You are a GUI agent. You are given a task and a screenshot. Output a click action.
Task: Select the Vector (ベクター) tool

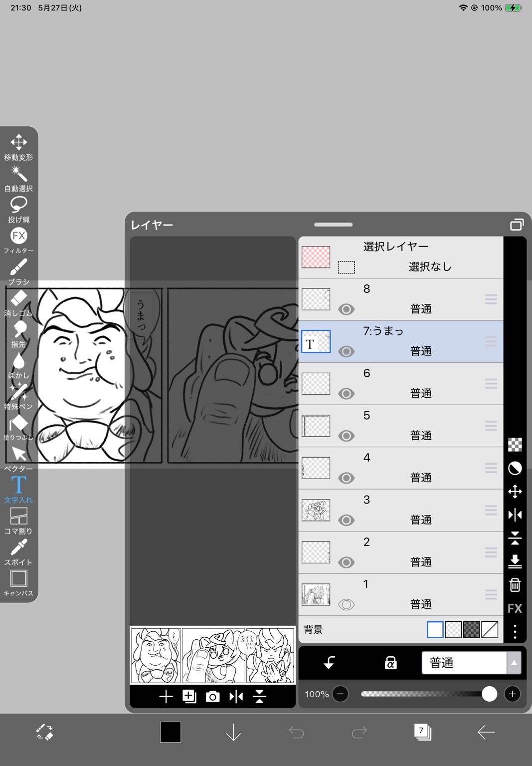coord(18,459)
